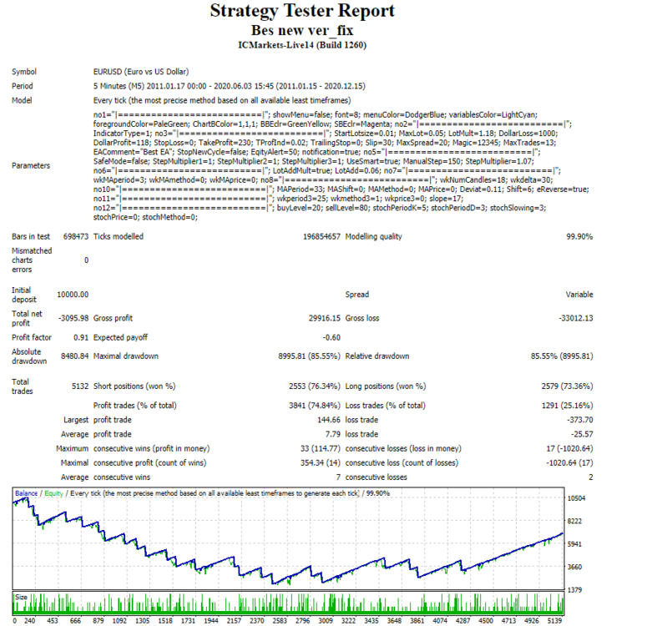Click the Strategy Tester Report title
Screen dimensions: 672x626
(x=302, y=11)
